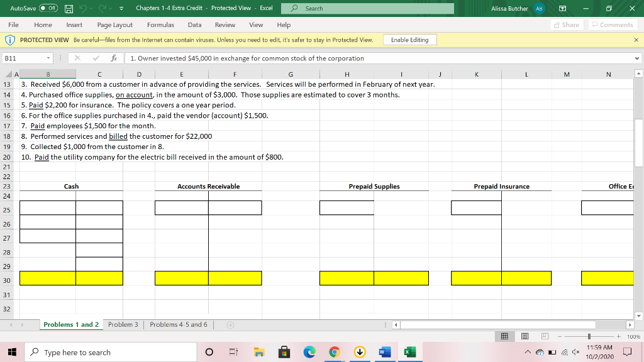The image size is (644, 362).
Task: Switch to the Problem 3 sheet tab
Action: (x=123, y=324)
